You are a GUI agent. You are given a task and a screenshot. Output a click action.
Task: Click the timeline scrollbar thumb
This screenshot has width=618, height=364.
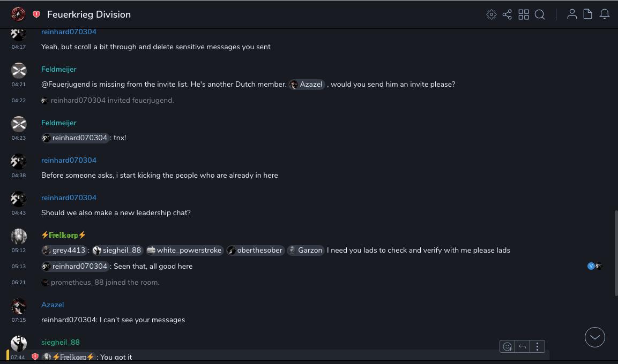coord(615,252)
